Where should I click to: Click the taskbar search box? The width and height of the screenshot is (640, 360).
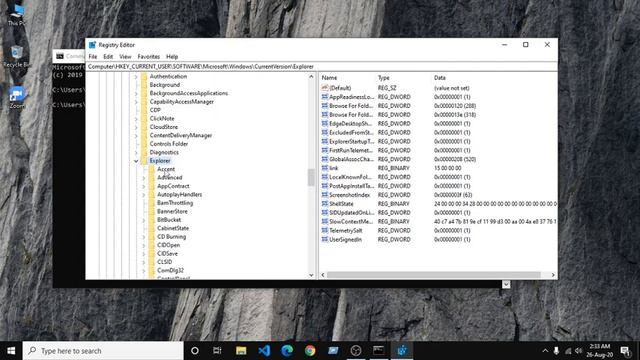click(x=102, y=351)
